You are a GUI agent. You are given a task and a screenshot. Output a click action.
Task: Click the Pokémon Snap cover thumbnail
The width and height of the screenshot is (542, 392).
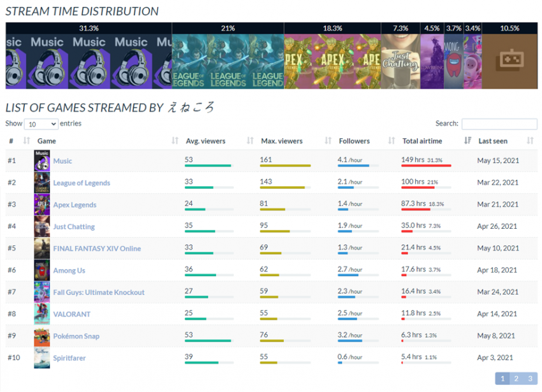pos(42,336)
